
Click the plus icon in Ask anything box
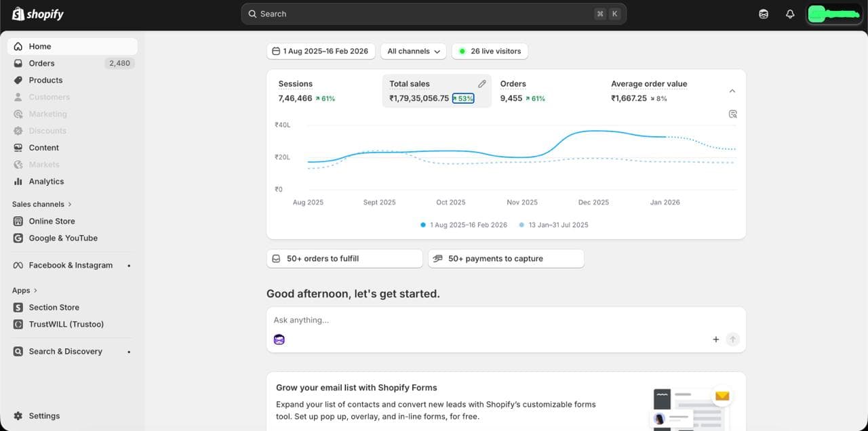click(715, 340)
